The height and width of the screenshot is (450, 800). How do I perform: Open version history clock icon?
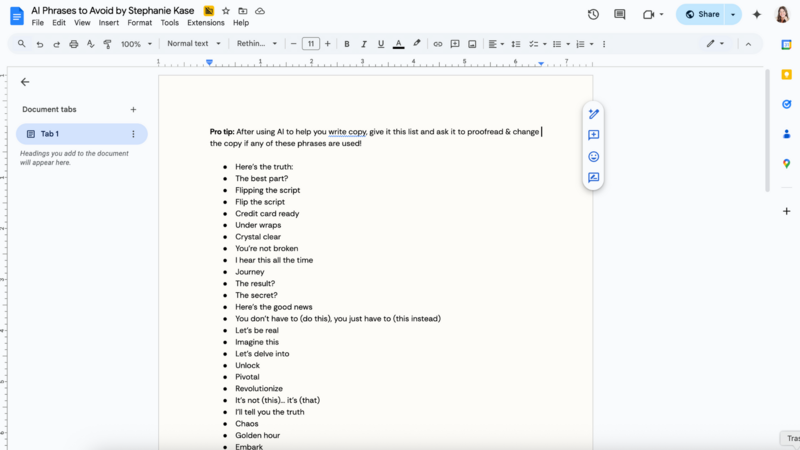pos(593,14)
